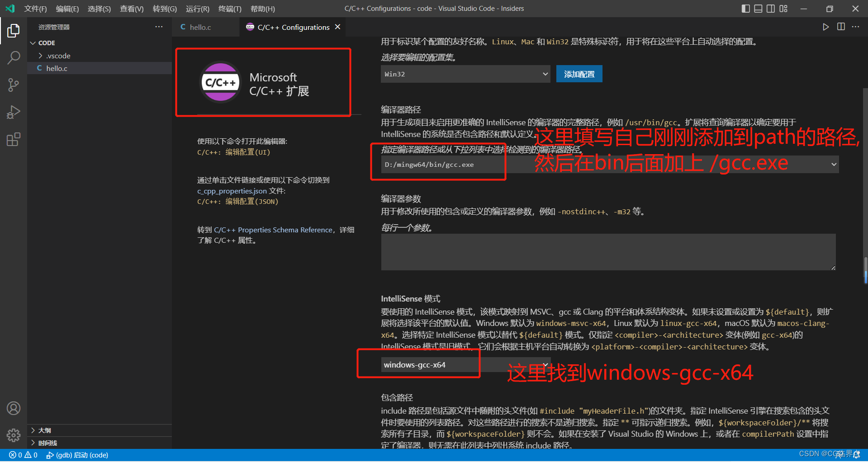
Task: Show errors and warnings in status bar
Action: click(x=24, y=455)
